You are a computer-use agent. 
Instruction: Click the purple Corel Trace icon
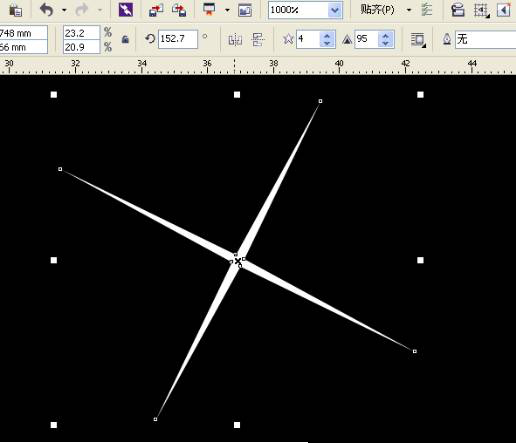click(126, 10)
